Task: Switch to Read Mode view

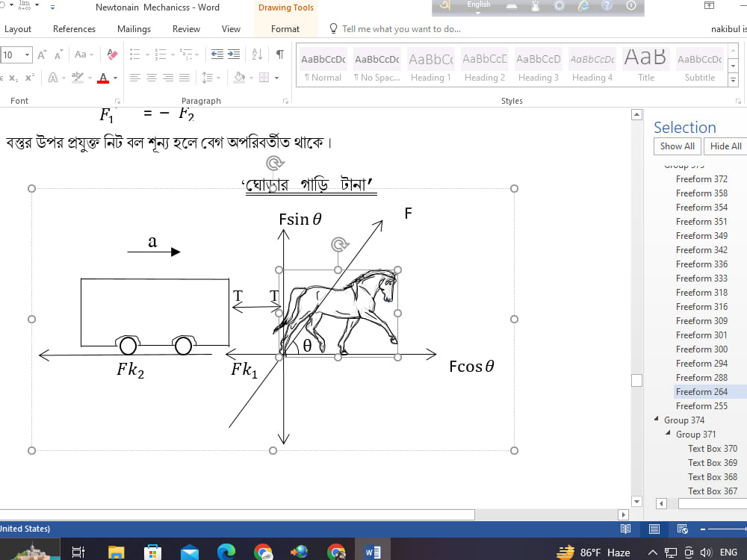Action: coord(625,529)
